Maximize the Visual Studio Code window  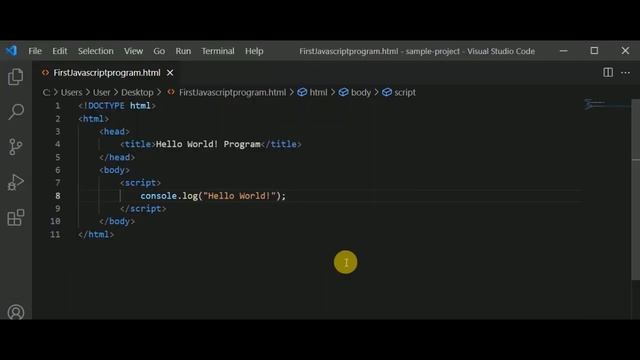pyautogui.click(x=594, y=51)
